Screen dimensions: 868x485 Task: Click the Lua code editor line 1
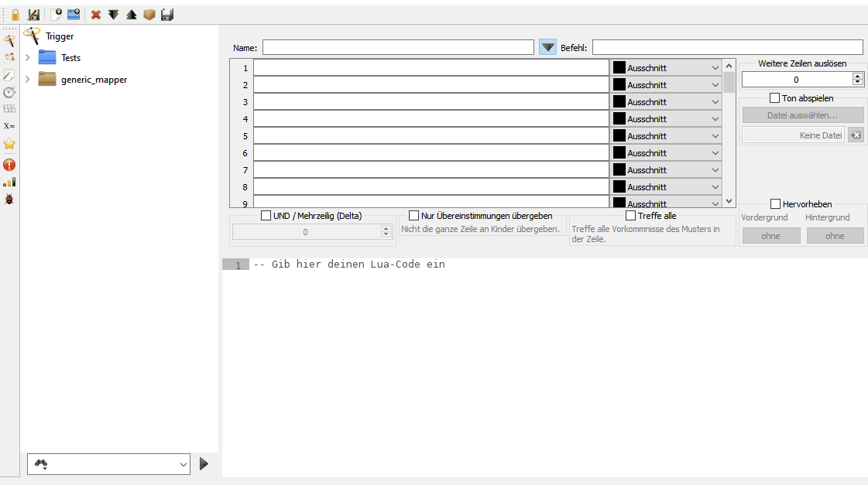pos(559,265)
